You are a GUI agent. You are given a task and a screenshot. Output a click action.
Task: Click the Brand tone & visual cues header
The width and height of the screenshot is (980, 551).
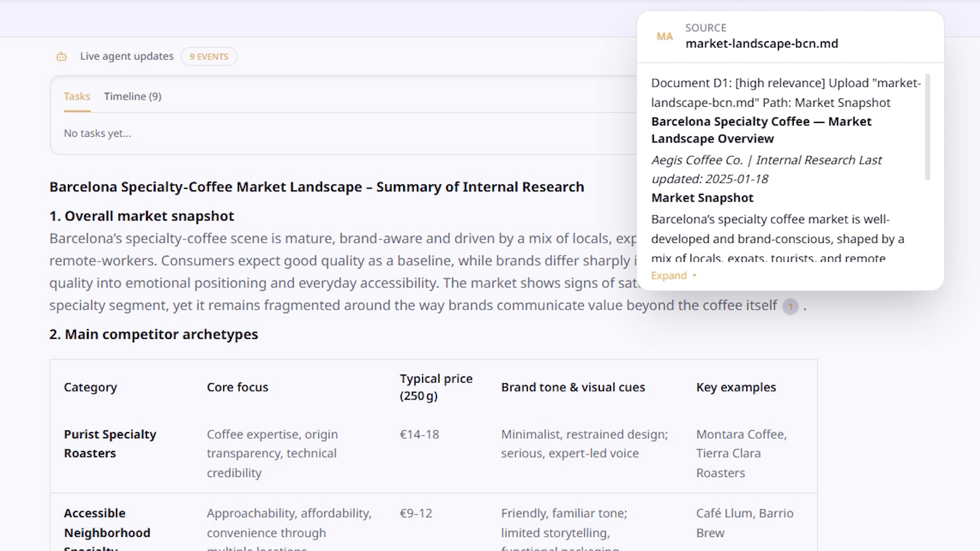tap(573, 387)
